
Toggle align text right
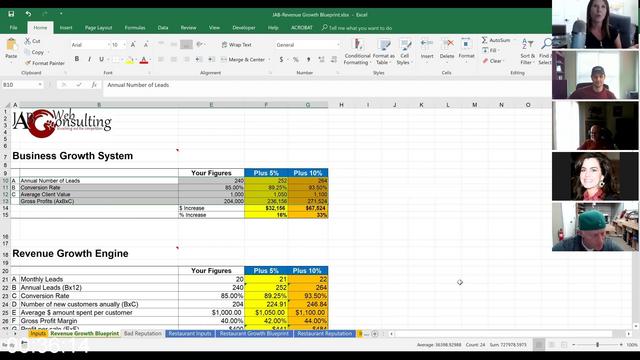pos(187,60)
